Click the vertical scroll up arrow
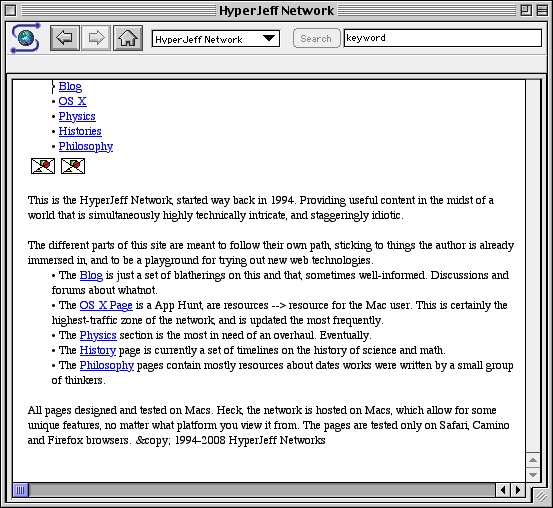 coord(533,460)
